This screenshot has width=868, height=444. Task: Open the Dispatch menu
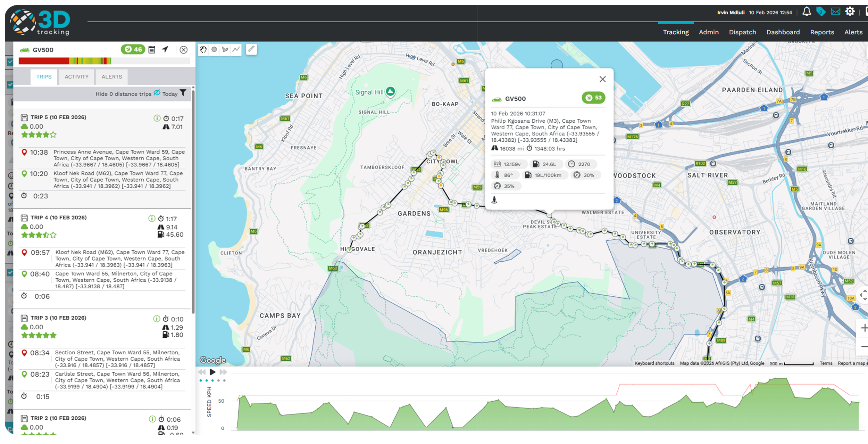(x=742, y=32)
